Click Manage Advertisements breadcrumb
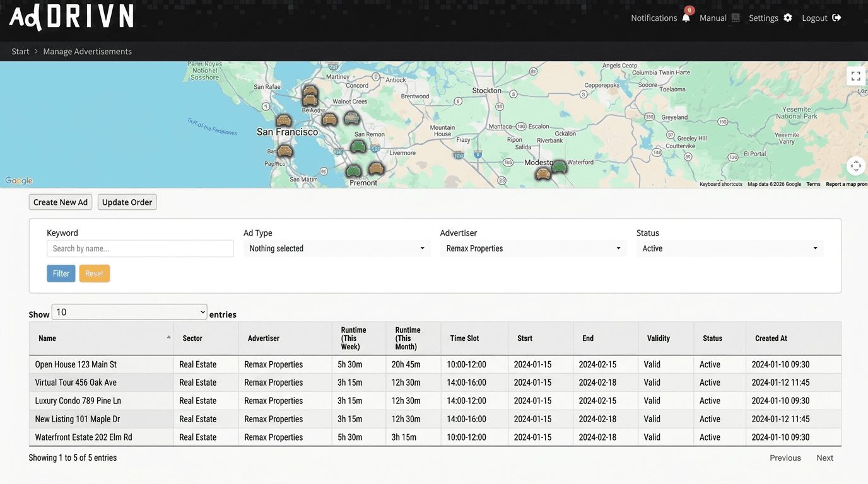The height and width of the screenshot is (484, 868). (87, 52)
